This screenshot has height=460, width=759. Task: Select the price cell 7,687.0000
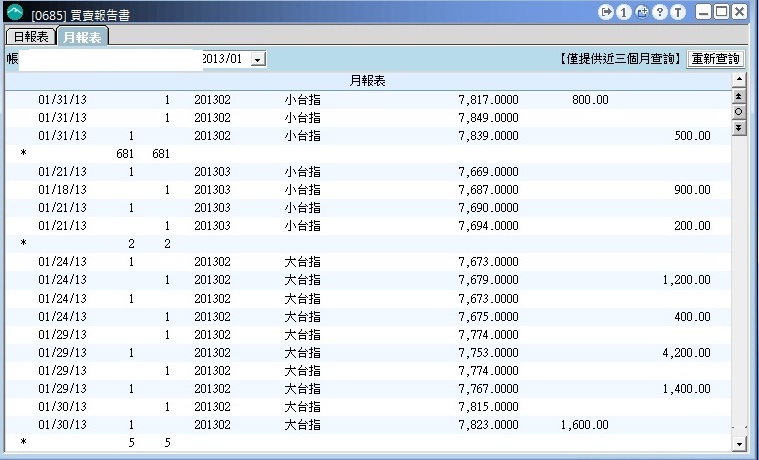click(488, 190)
